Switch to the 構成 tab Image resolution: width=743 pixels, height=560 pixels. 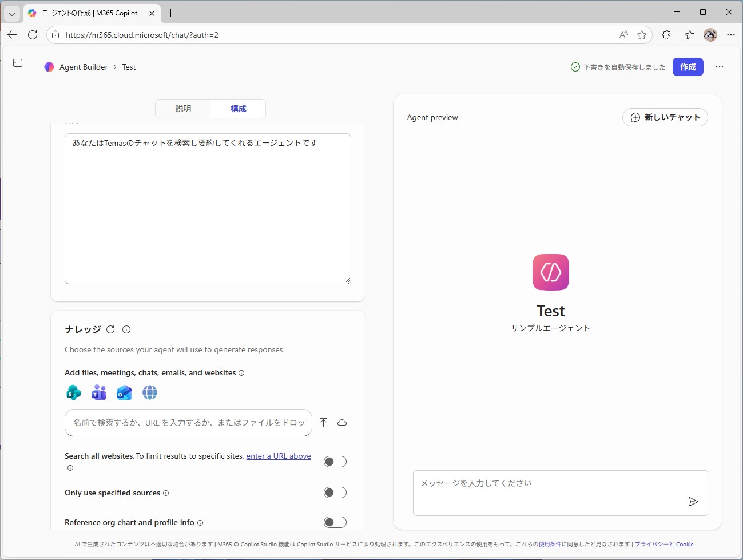point(238,109)
